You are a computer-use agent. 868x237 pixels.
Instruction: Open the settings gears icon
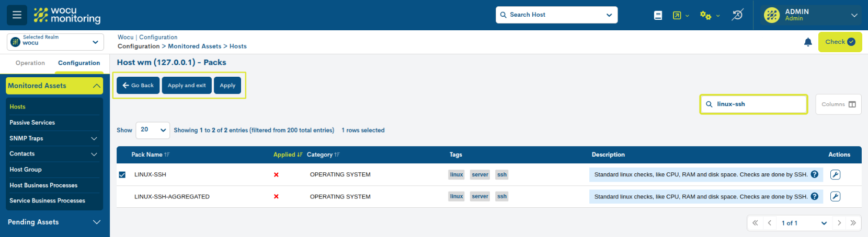point(705,16)
